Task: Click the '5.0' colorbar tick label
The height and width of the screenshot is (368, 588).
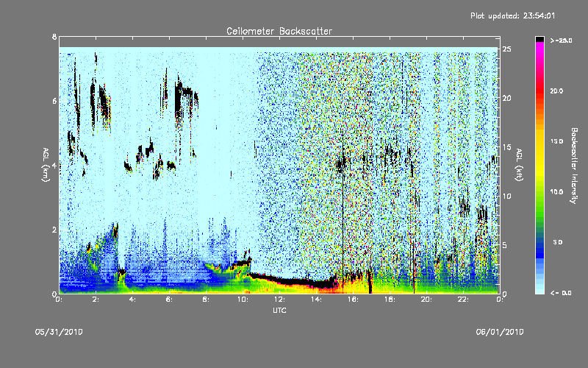Action: pyautogui.click(x=558, y=243)
